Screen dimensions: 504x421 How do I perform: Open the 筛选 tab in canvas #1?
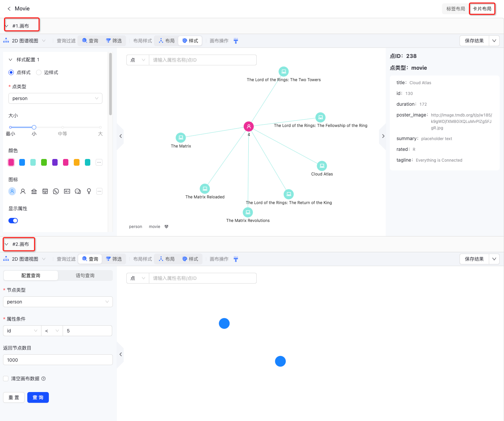point(114,41)
